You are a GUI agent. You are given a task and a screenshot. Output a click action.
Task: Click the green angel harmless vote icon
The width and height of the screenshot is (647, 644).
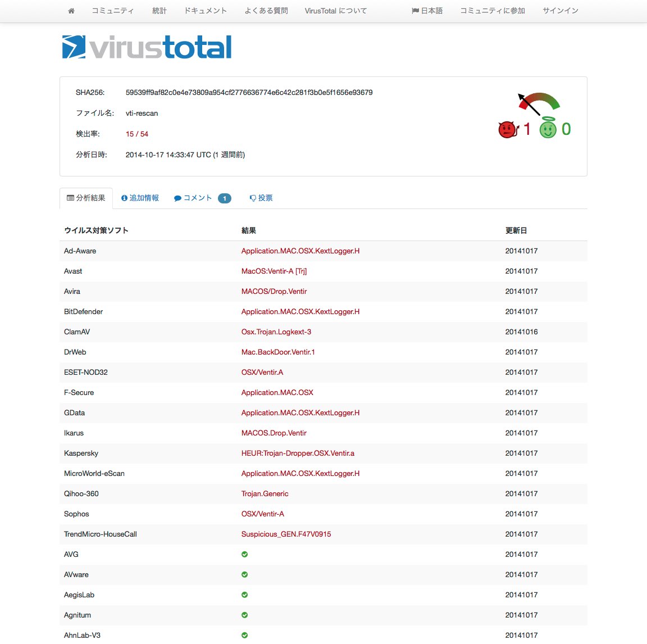coord(548,129)
